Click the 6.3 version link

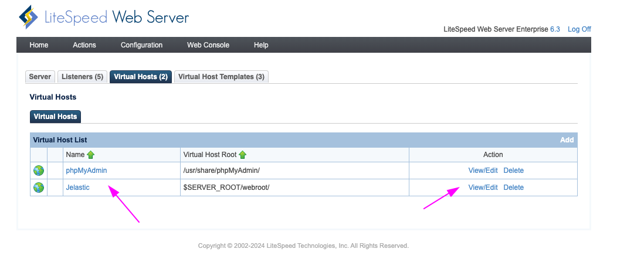555,29
